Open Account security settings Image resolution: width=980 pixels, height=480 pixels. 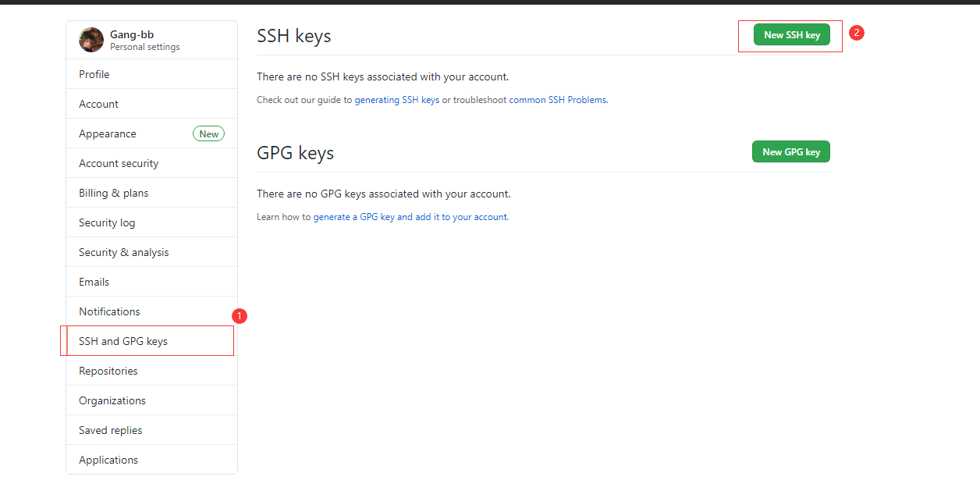151,163
